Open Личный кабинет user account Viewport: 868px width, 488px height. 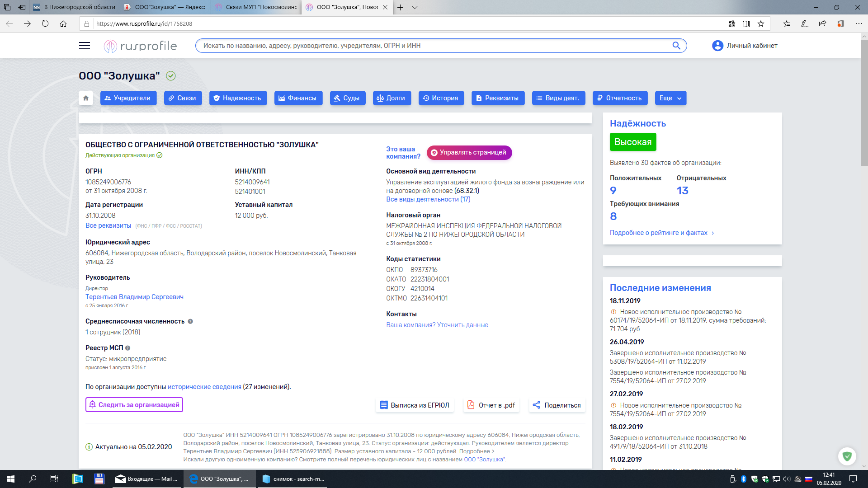(x=745, y=46)
